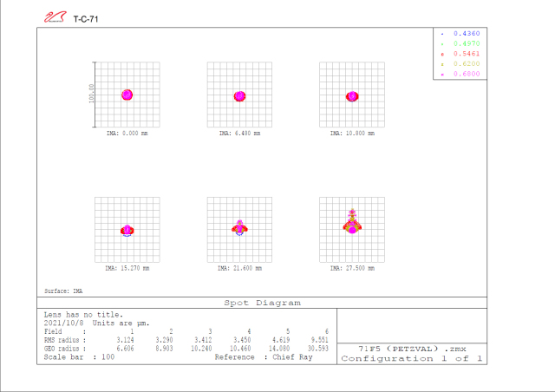Click the 100.00 scale bar label
Image resolution: width=555 pixels, height=392 pixels.
coord(91,94)
